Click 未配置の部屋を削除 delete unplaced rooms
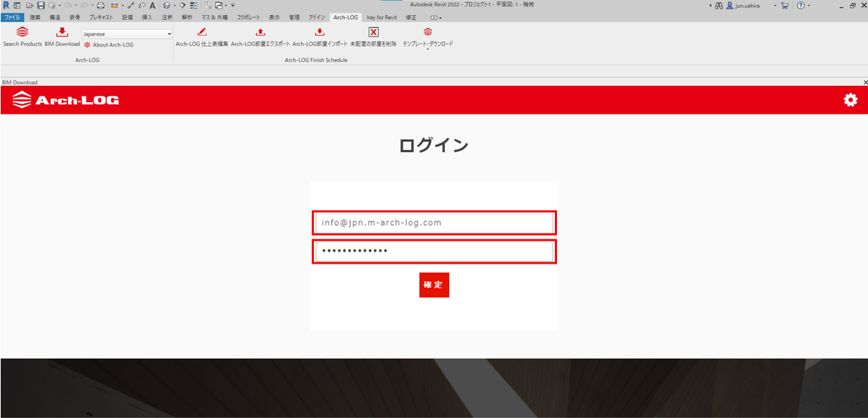 click(x=373, y=37)
